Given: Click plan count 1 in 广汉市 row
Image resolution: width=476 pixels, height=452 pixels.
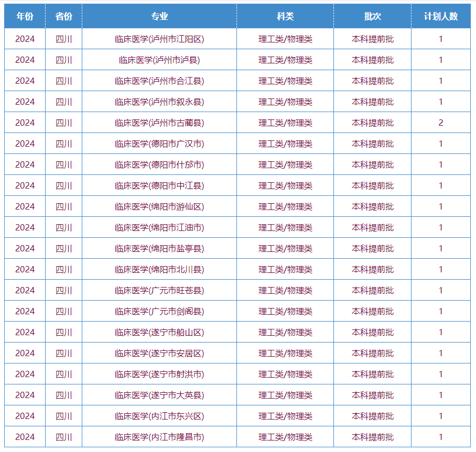Looking at the screenshot, I should click(441, 144).
